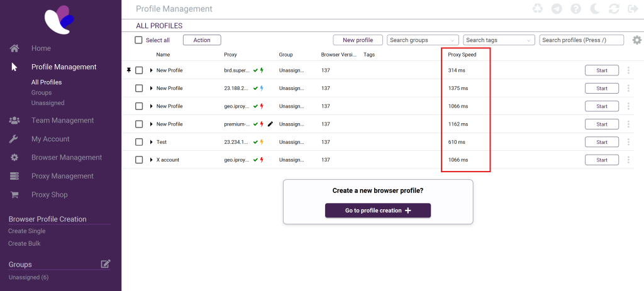
Task: Expand the X account profile row
Action: point(152,160)
